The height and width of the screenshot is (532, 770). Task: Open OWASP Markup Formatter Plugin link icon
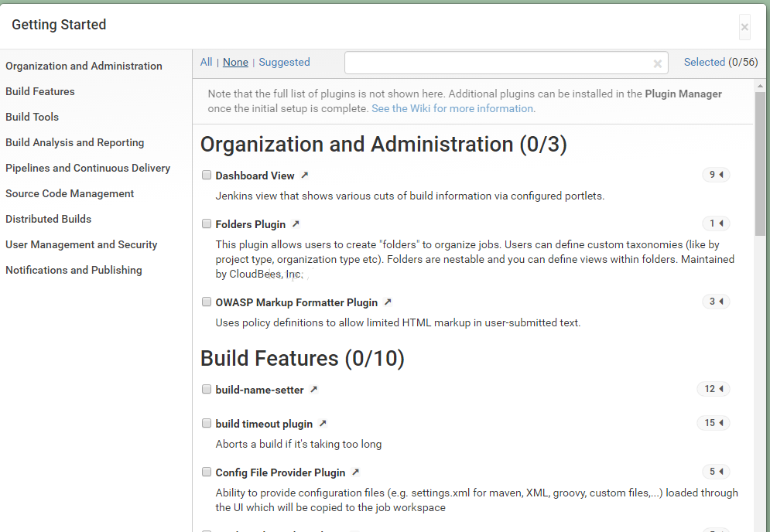tap(388, 302)
